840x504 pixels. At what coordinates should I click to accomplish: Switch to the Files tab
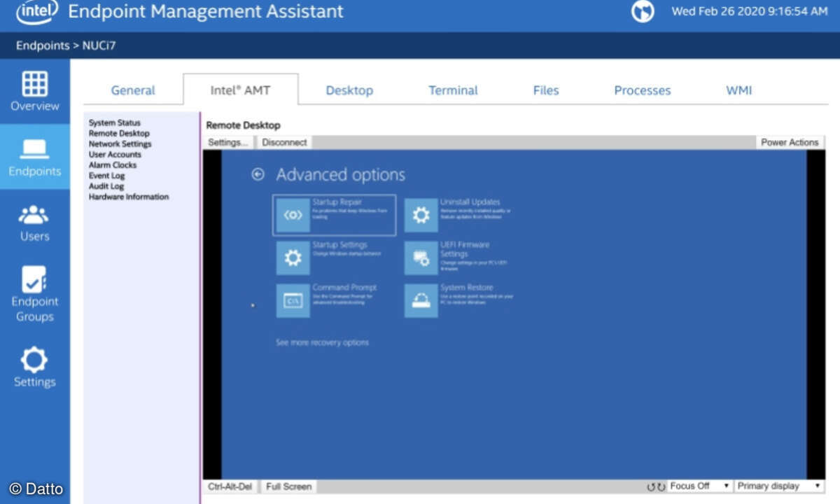point(546,90)
